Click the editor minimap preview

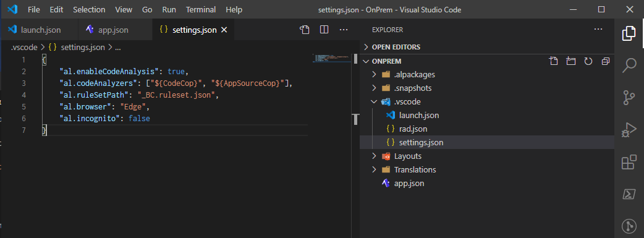(331, 58)
